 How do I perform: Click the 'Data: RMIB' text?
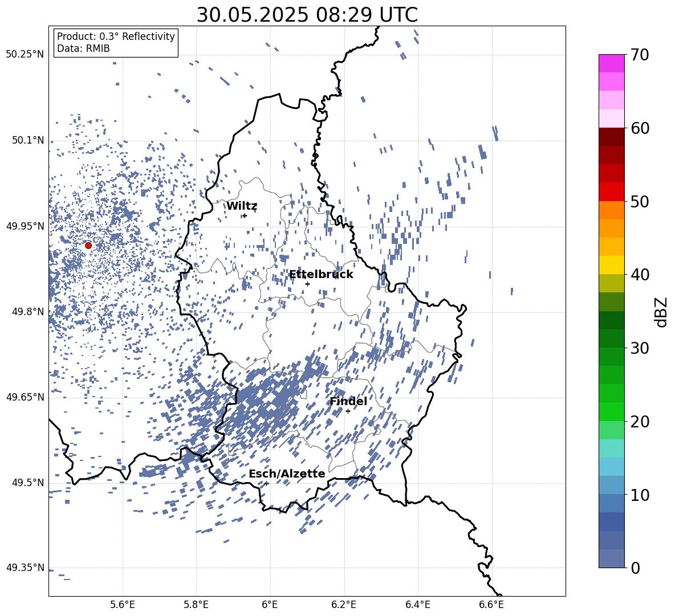[83, 48]
